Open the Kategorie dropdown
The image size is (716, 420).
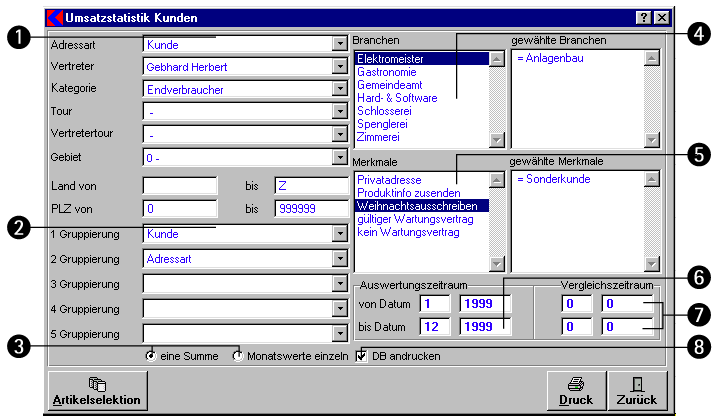click(339, 90)
